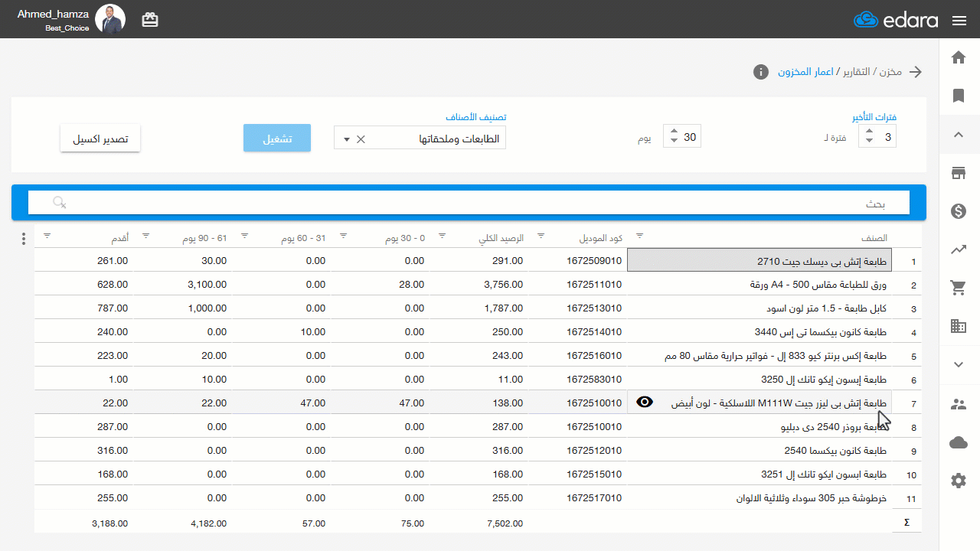The height and width of the screenshot is (551, 980).
Task: Open the cloud icon in sidebar
Action: pos(958,442)
